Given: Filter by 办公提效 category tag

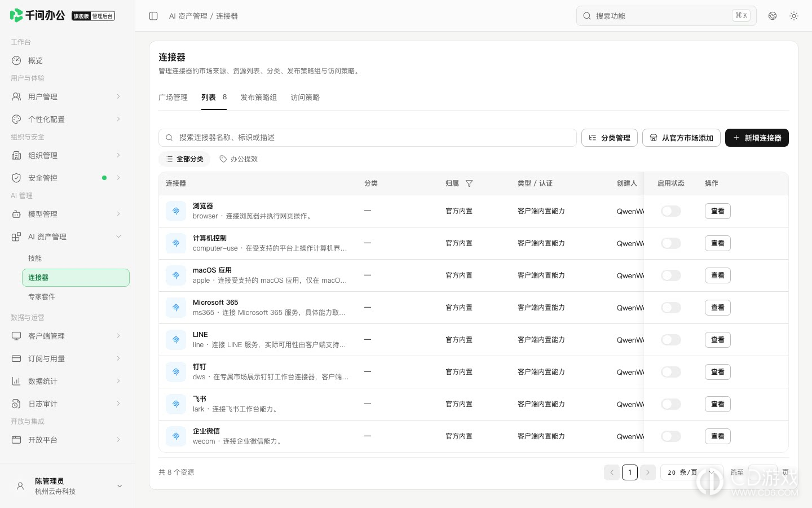Looking at the screenshot, I should tap(239, 159).
